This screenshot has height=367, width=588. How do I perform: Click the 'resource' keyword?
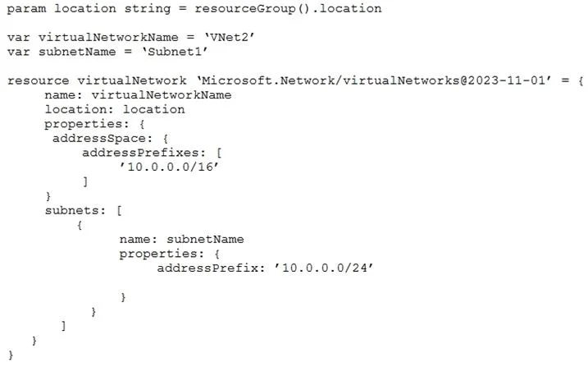[x=38, y=80]
